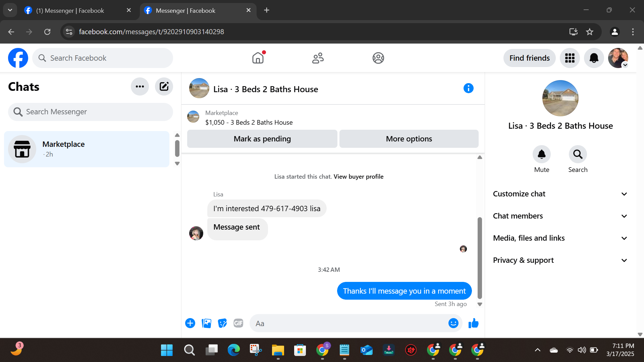Expand Chat members section
The height and width of the screenshot is (362, 644).
tap(560, 216)
